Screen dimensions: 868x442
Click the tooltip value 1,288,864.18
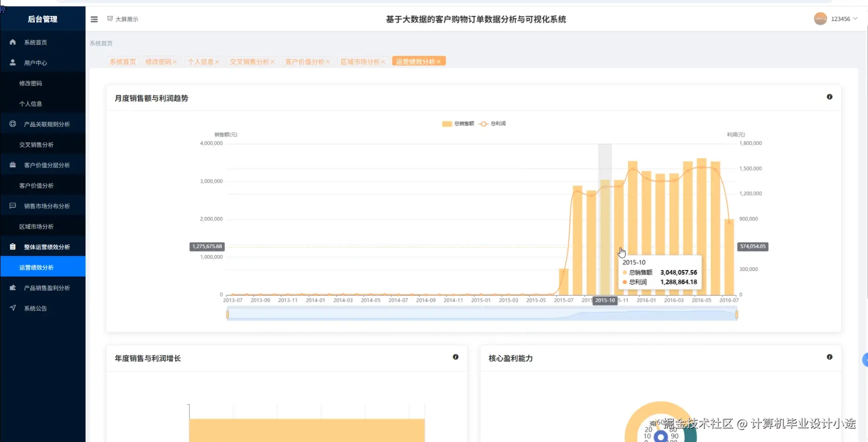(679, 282)
